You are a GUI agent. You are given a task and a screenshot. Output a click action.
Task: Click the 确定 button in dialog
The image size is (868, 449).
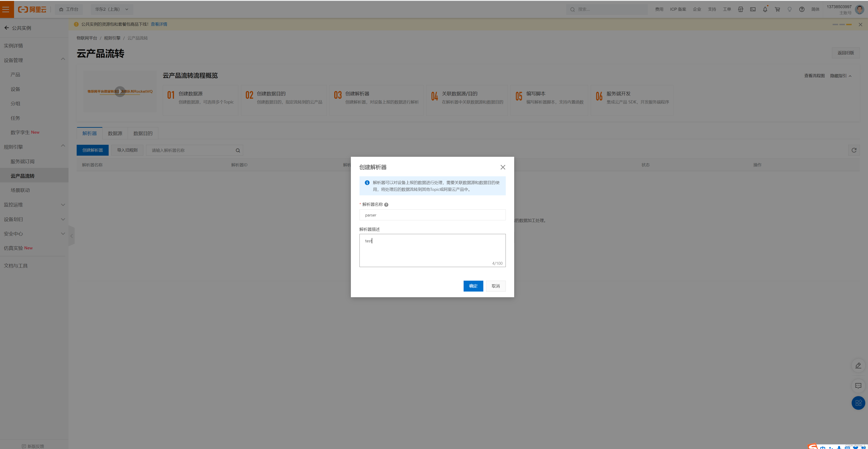point(473,286)
